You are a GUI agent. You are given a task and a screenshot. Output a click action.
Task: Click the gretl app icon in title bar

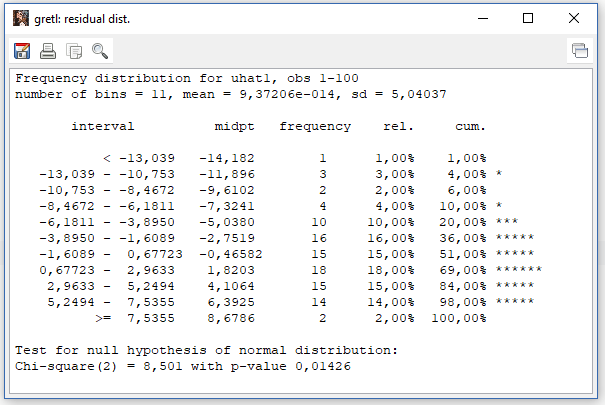click(x=20, y=18)
